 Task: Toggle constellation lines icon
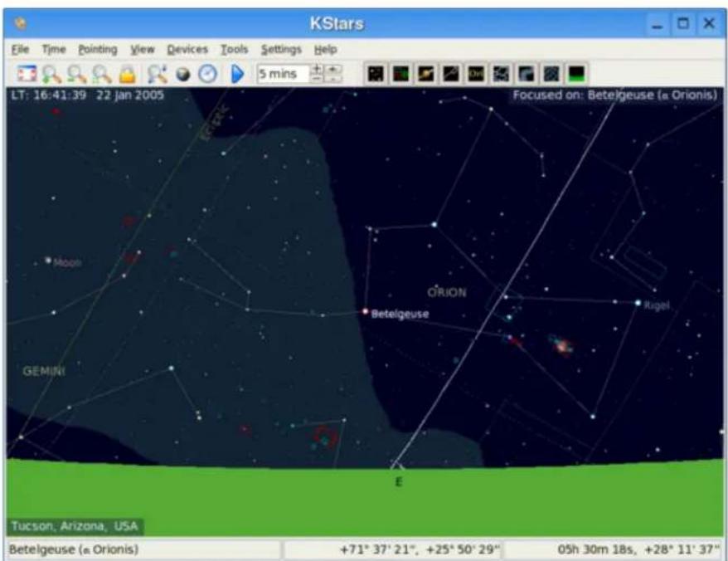pyautogui.click(x=451, y=73)
